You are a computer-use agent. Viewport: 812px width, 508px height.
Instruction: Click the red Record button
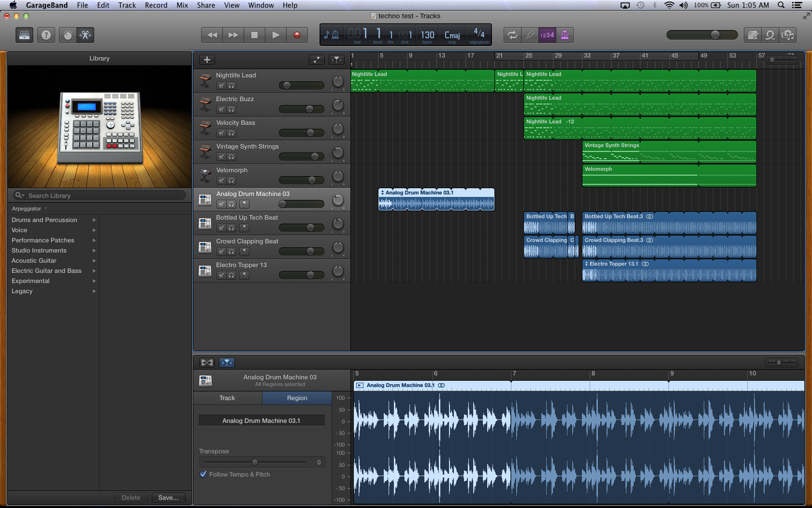click(x=297, y=35)
